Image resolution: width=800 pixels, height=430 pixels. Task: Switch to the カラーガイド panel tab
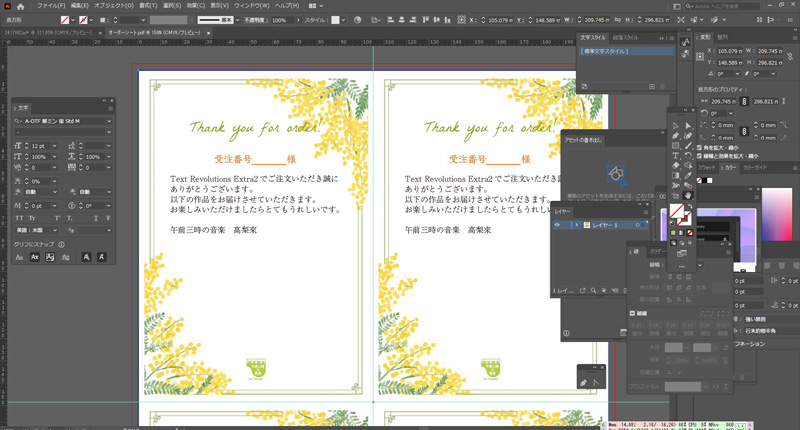[755, 168]
